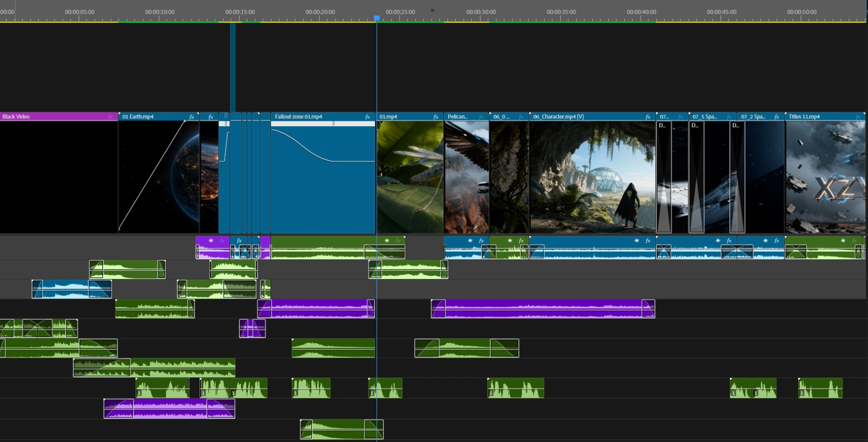Click the "01.mp4" clip name
This screenshot has width=868, height=442.
388,117
